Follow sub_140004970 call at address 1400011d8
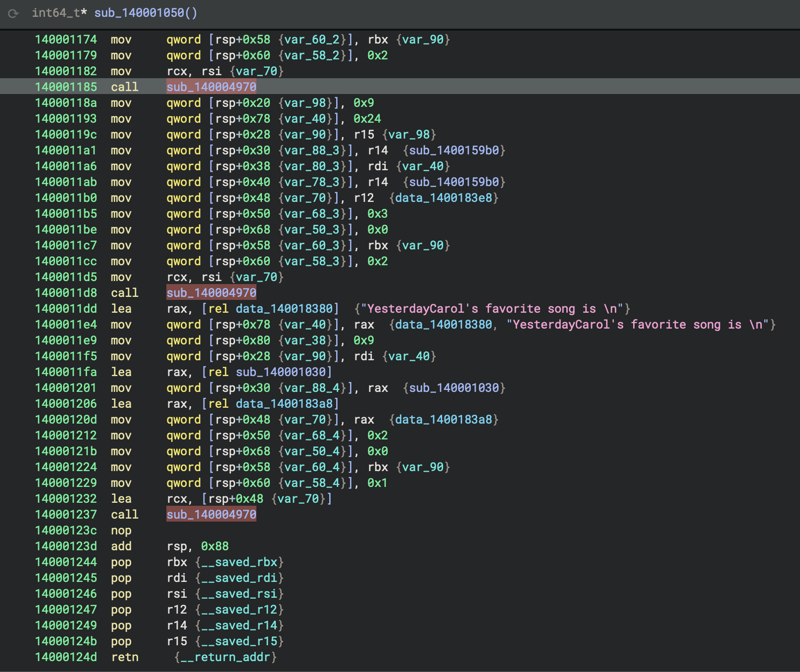This screenshot has width=800, height=672. [211, 293]
